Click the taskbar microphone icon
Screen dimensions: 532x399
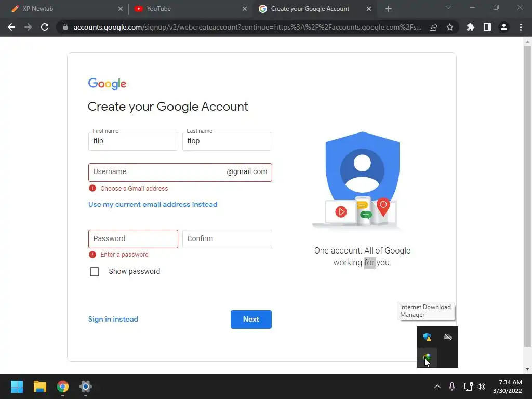[x=452, y=387]
